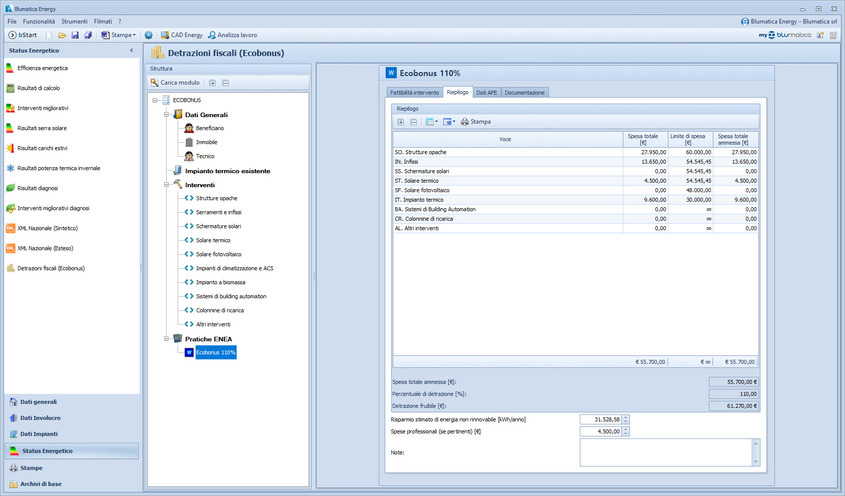845x496 pixels.
Task: Collapse the ECOBONUS root node
Action: pyautogui.click(x=155, y=100)
